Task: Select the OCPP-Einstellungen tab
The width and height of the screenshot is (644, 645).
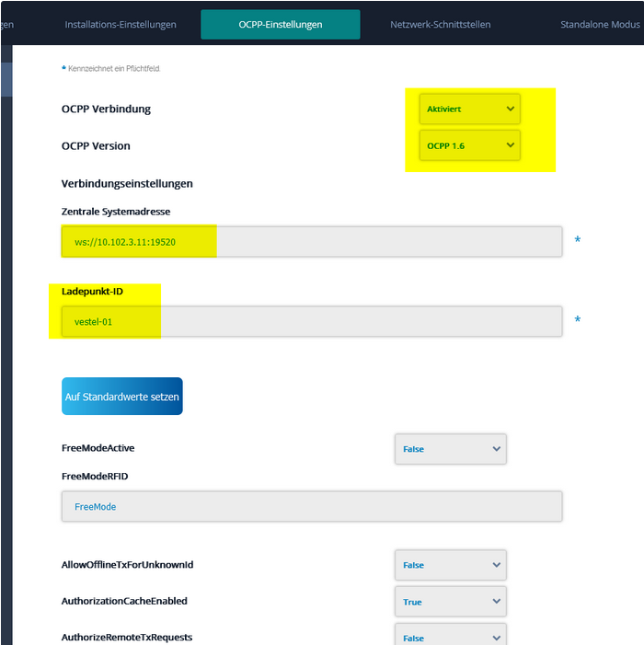Action: point(281,25)
